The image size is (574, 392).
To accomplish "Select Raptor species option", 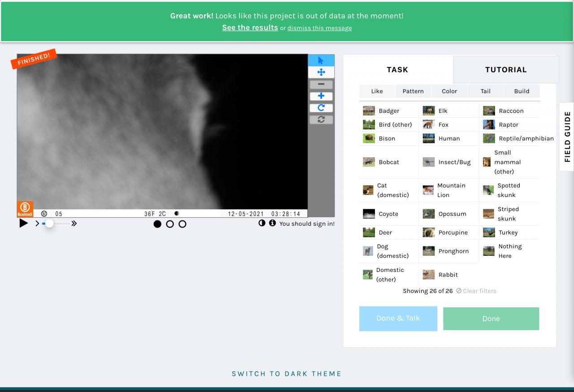I will pyautogui.click(x=509, y=125).
